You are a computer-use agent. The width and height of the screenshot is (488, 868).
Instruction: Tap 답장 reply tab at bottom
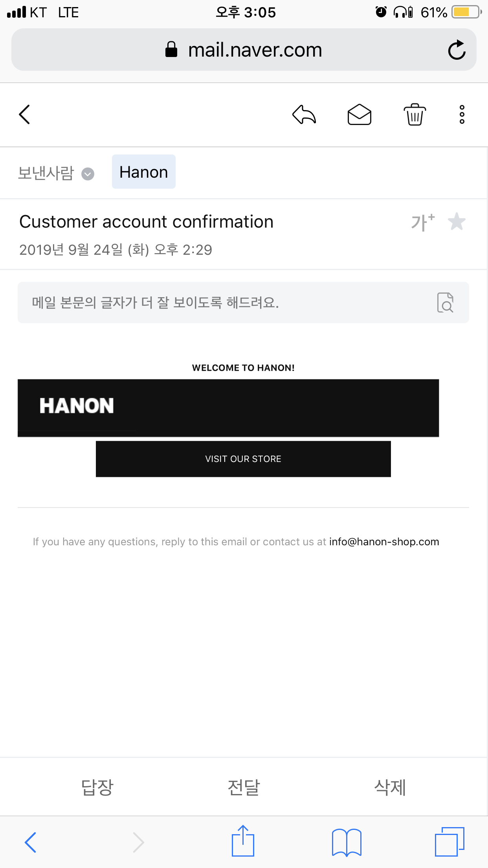click(x=97, y=787)
